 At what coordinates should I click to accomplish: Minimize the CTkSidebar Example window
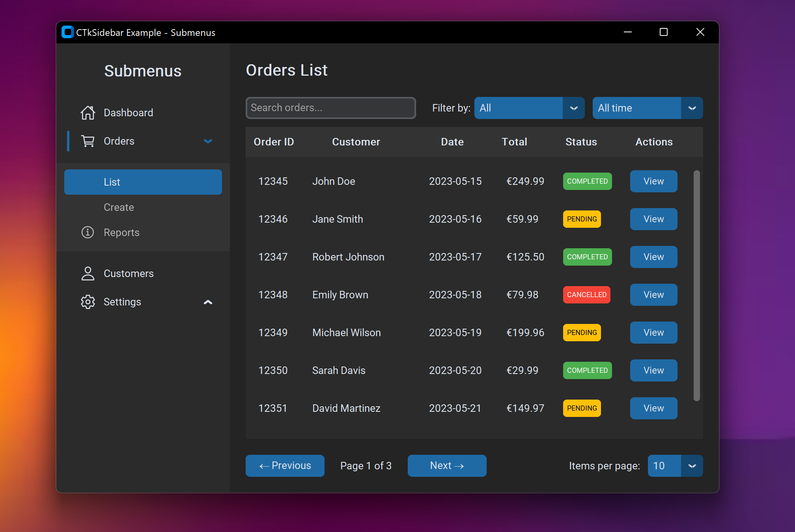tap(628, 32)
